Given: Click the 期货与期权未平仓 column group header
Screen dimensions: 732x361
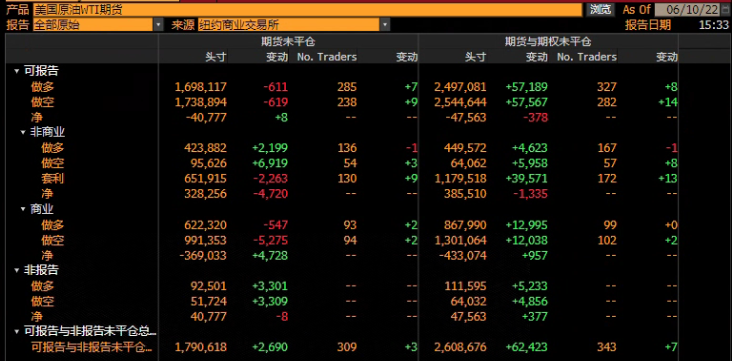Looking at the screenshot, I should tap(548, 42).
